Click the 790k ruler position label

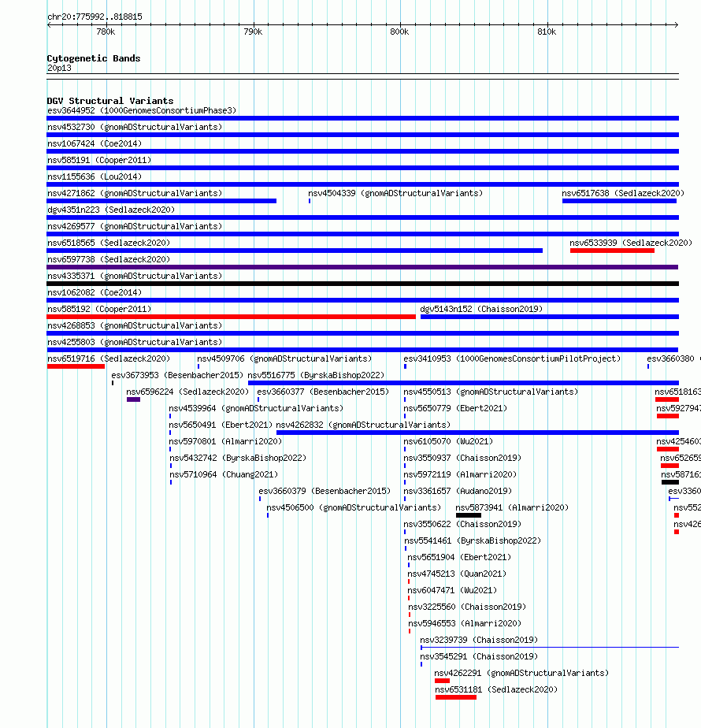point(253,32)
